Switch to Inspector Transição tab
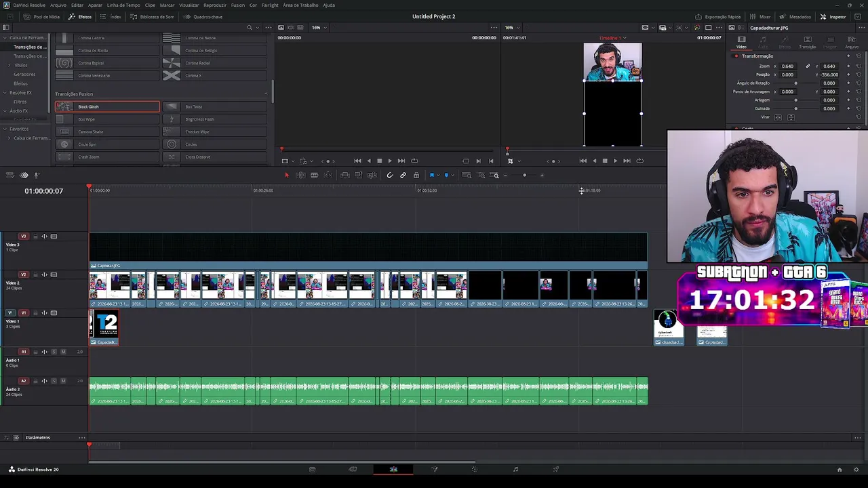This screenshot has height=488, width=868. 807,43
